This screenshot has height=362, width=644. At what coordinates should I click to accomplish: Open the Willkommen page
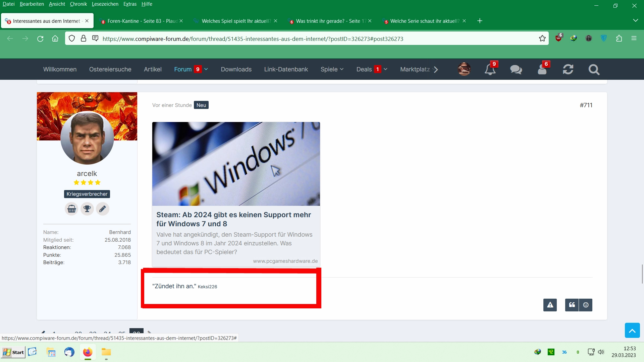coord(60,69)
